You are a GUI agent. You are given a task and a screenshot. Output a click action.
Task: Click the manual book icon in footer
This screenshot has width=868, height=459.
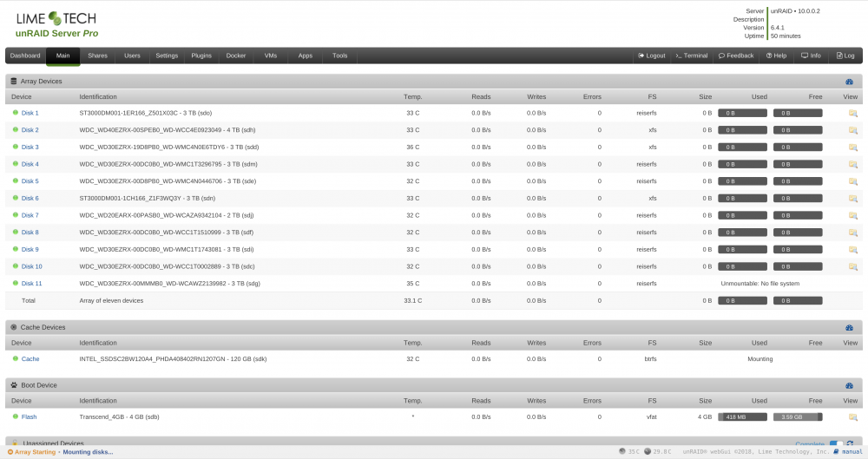point(837,451)
